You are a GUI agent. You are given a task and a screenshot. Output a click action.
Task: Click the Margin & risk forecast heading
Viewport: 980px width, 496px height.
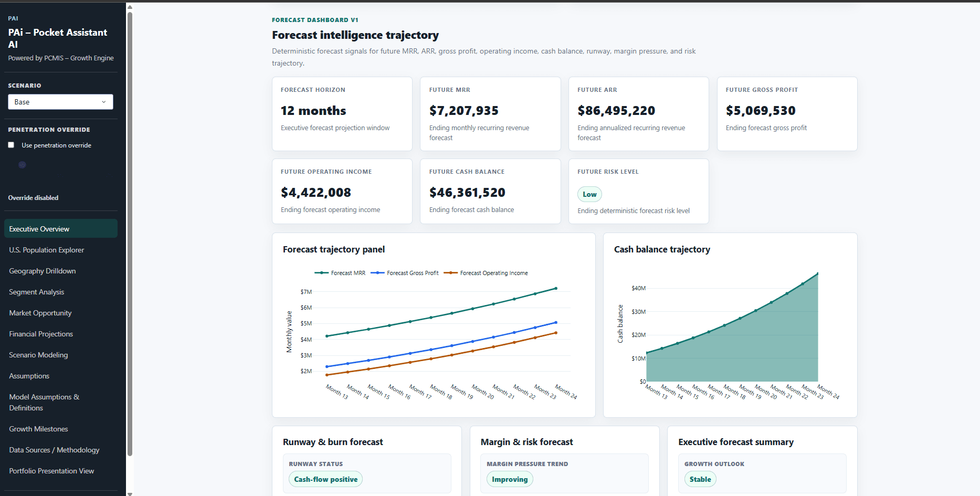[526, 442]
